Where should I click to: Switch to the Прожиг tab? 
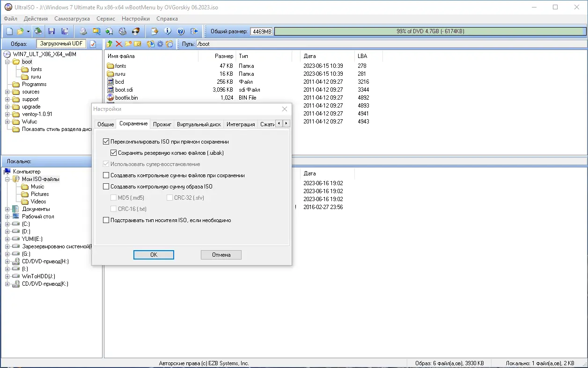click(162, 124)
